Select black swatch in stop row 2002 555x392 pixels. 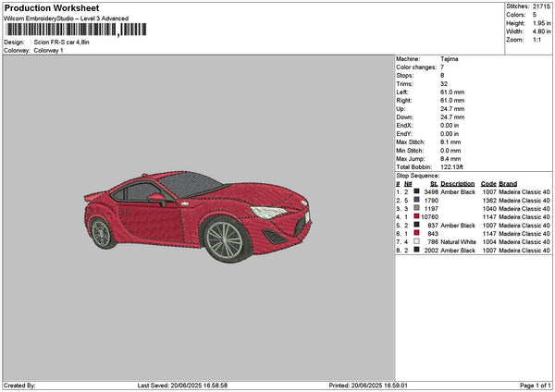coord(416,250)
